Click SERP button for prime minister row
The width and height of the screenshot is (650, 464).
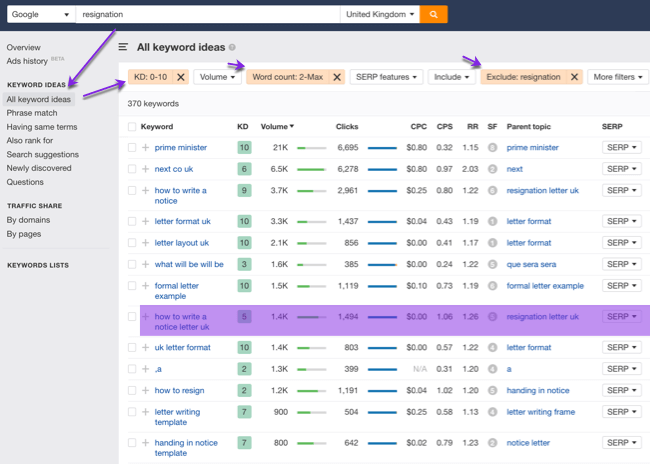[x=621, y=147]
